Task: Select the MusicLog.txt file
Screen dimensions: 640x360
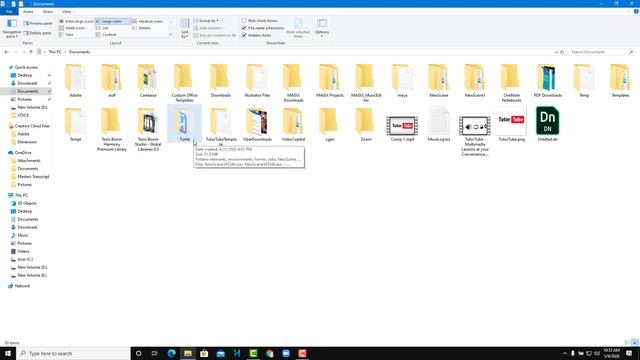Action: pos(439,125)
